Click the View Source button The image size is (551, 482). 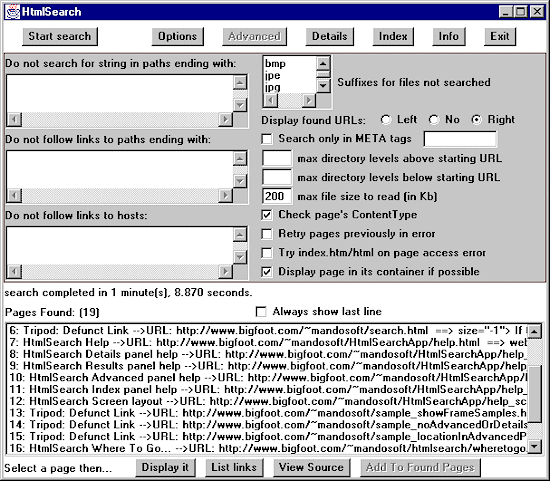311,468
